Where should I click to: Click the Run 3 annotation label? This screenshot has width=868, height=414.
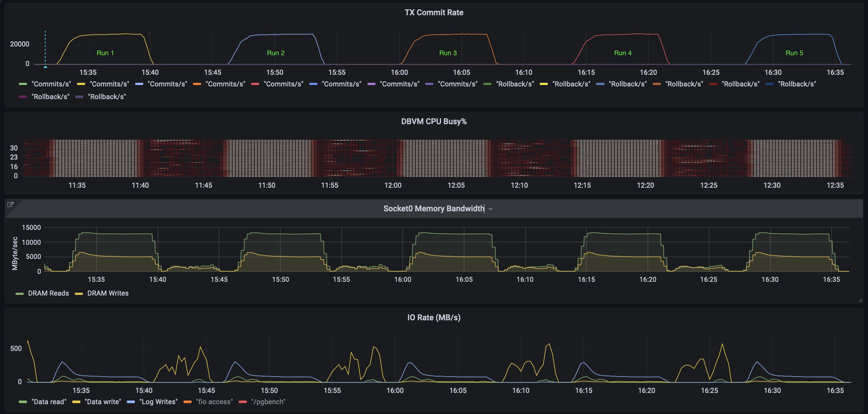448,53
